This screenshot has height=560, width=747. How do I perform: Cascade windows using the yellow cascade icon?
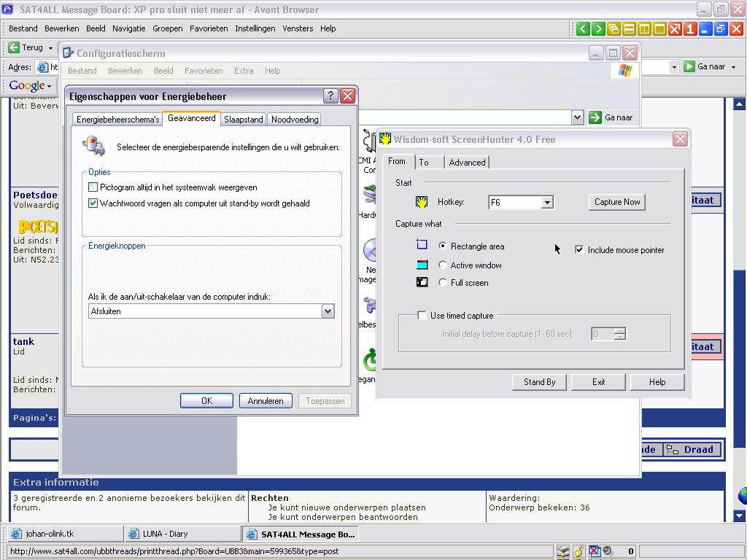pyautogui.click(x=614, y=29)
